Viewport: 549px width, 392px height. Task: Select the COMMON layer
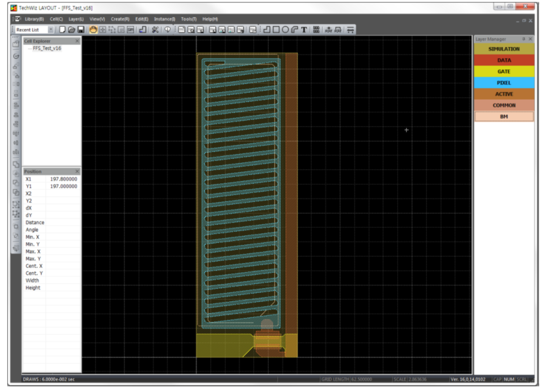coord(504,105)
